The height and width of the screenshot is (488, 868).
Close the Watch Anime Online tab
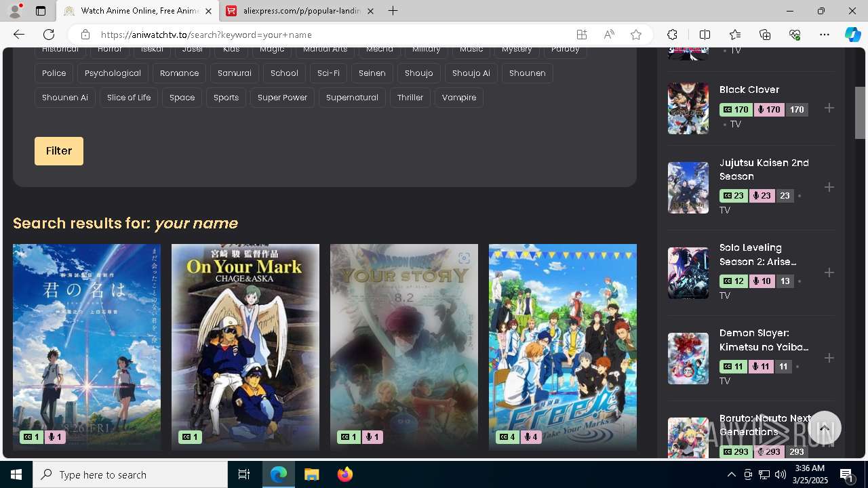(208, 11)
